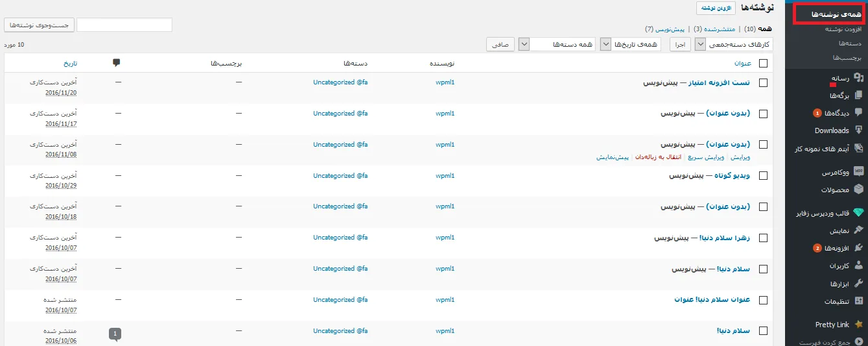The image size is (868, 346).
Task: Sort posts by the تاریخ column header
Action: [x=70, y=64]
